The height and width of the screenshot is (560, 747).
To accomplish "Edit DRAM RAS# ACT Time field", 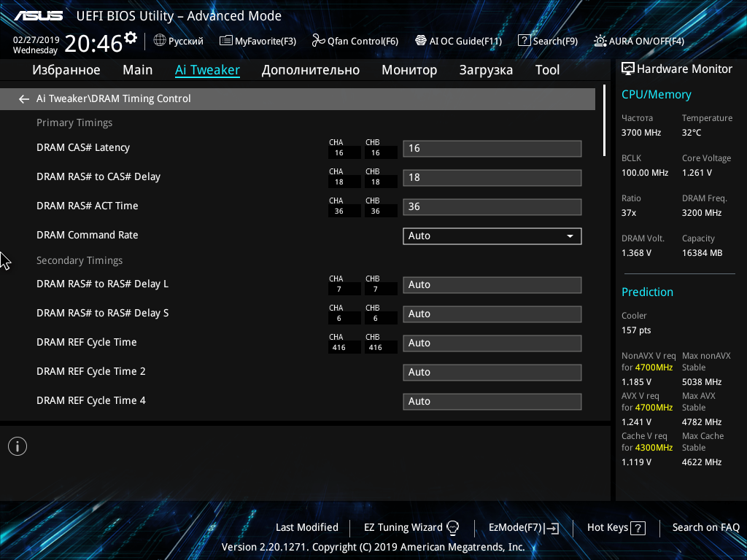I will [x=492, y=207].
